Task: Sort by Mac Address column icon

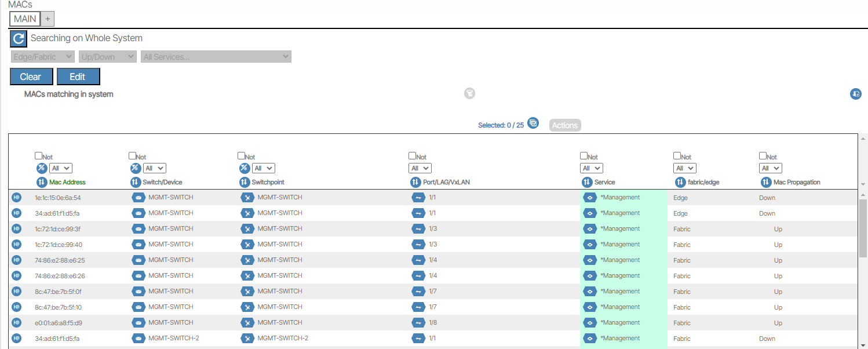Action: [41, 182]
